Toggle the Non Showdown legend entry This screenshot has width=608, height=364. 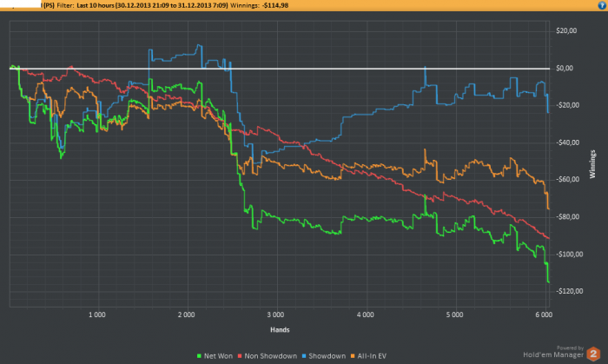[268, 356]
